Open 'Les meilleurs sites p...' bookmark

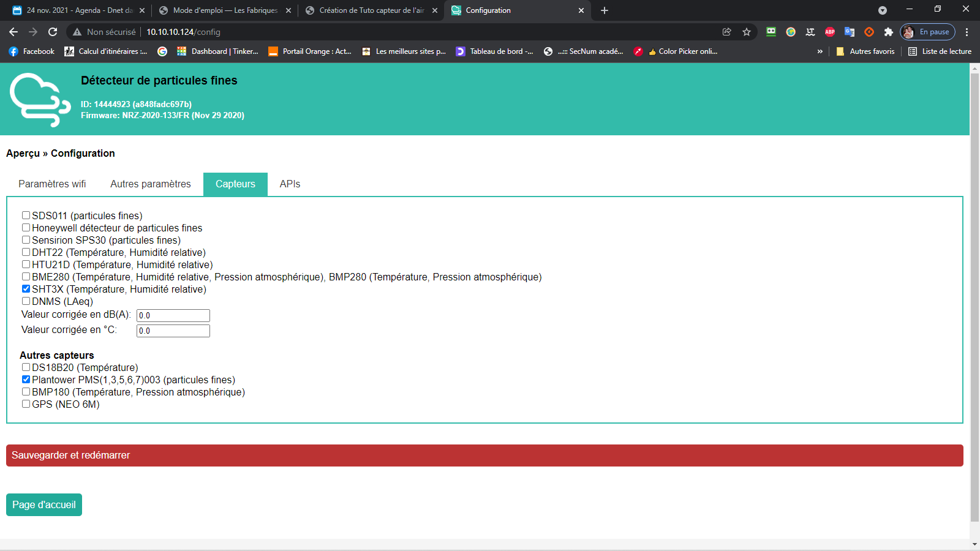(x=404, y=51)
